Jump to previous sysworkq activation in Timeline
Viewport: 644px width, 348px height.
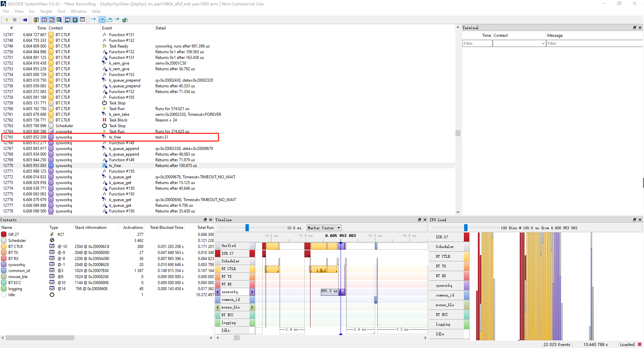click(218, 292)
